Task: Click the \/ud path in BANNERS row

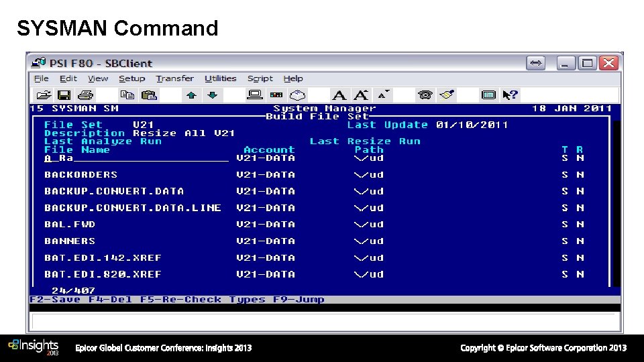Action: (x=369, y=241)
